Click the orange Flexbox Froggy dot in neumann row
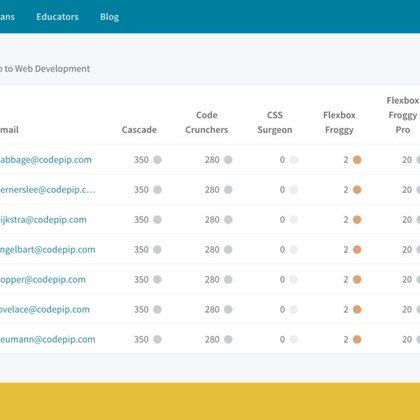This screenshot has width=420, height=420. pos(357,339)
